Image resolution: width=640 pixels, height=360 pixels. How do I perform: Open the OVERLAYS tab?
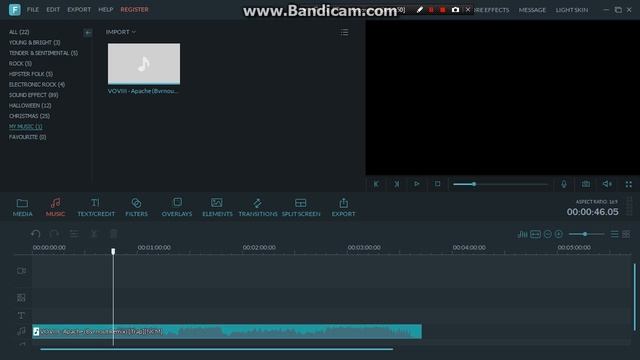click(x=177, y=207)
